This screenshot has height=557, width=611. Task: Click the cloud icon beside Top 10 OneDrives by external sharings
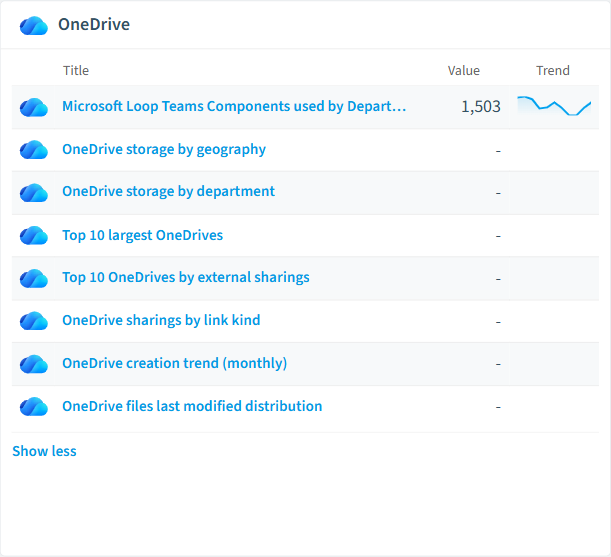pos(34,278)
